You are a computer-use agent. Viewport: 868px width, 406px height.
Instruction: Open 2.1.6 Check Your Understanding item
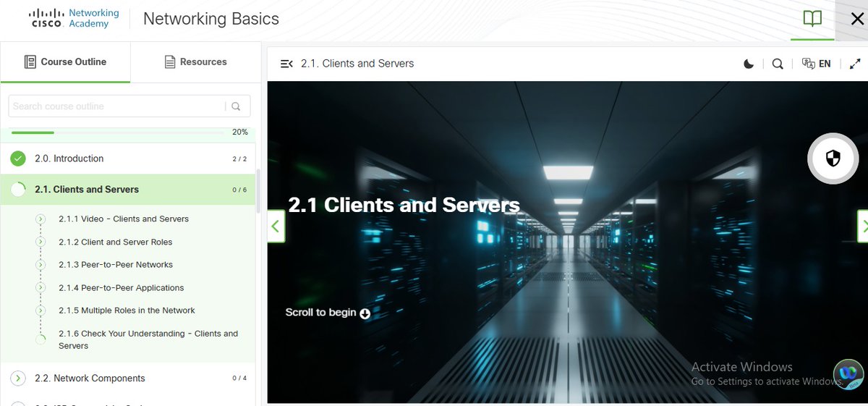[x=148, y=339]
